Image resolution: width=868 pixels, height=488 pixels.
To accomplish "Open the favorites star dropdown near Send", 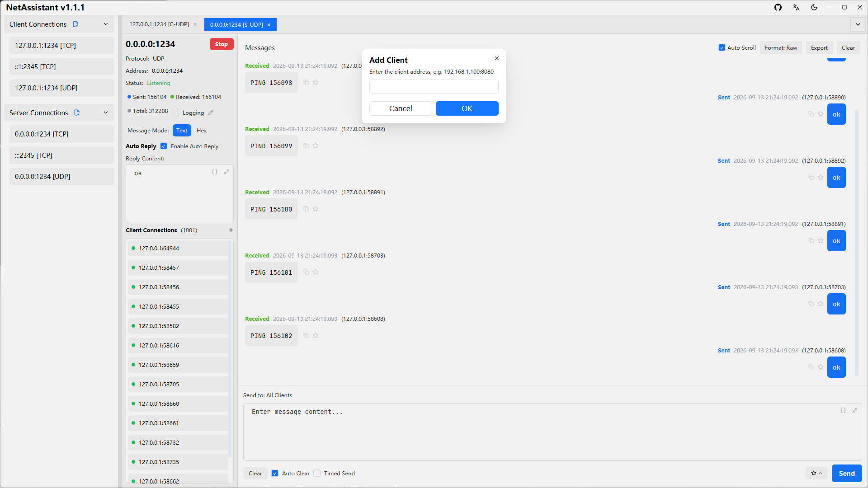I will [816, 473].
